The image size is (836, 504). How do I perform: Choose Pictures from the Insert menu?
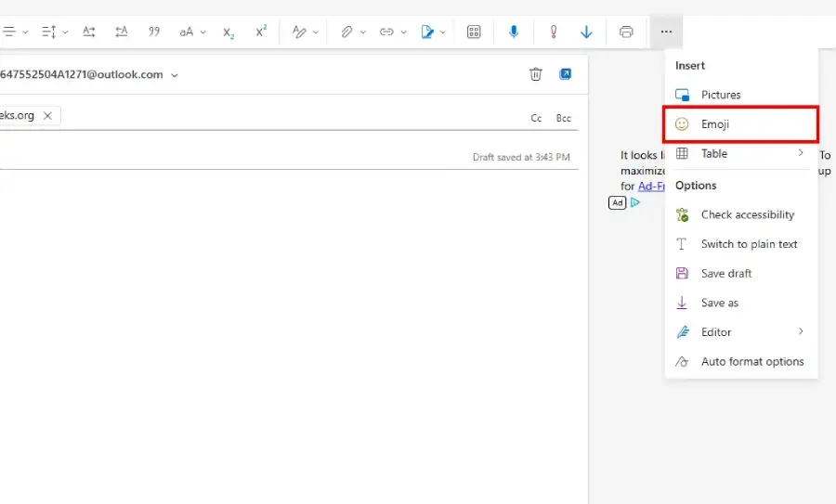[741, 95]
